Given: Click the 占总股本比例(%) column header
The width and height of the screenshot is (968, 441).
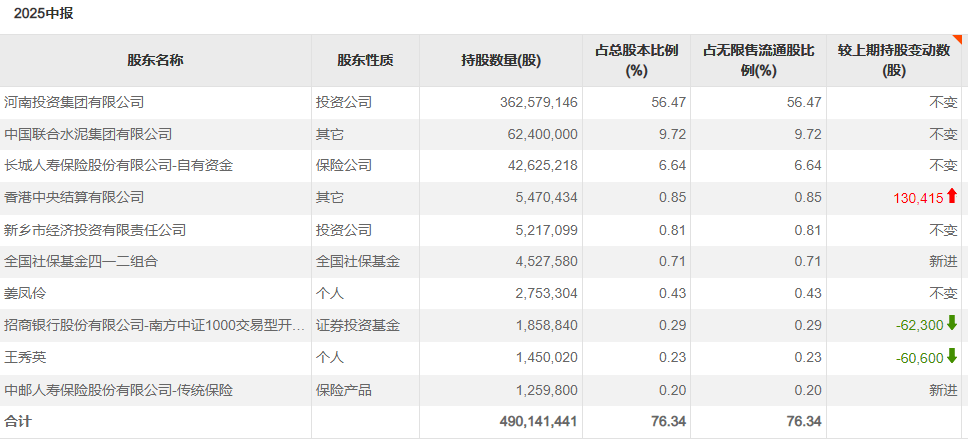Looking at the screenshot, I should [636, 61].
